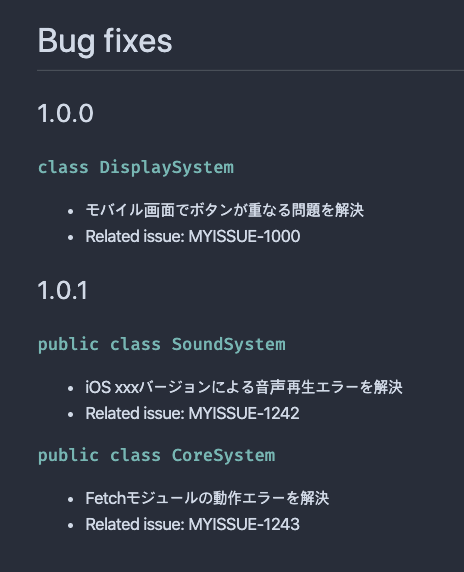Click the Fetch module error bullet text
The height and width of the screenshot is (572, 464).
[x=207, y=498]
